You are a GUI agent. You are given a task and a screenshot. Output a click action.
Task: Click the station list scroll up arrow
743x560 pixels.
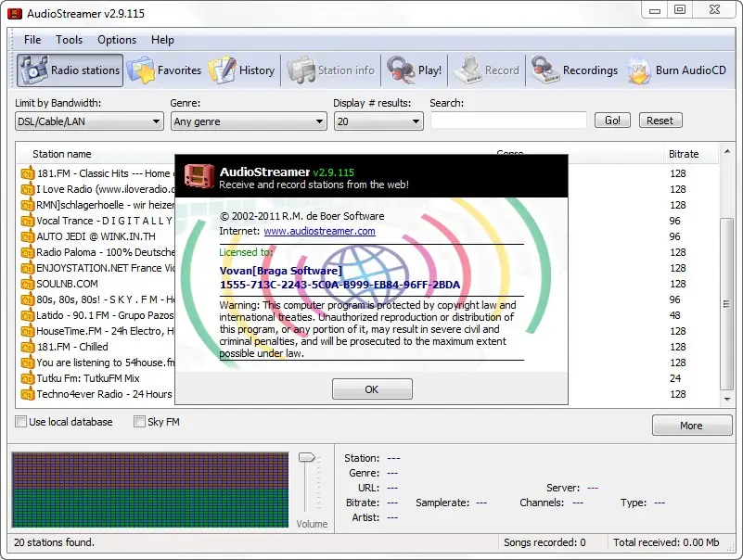point(727,152)
